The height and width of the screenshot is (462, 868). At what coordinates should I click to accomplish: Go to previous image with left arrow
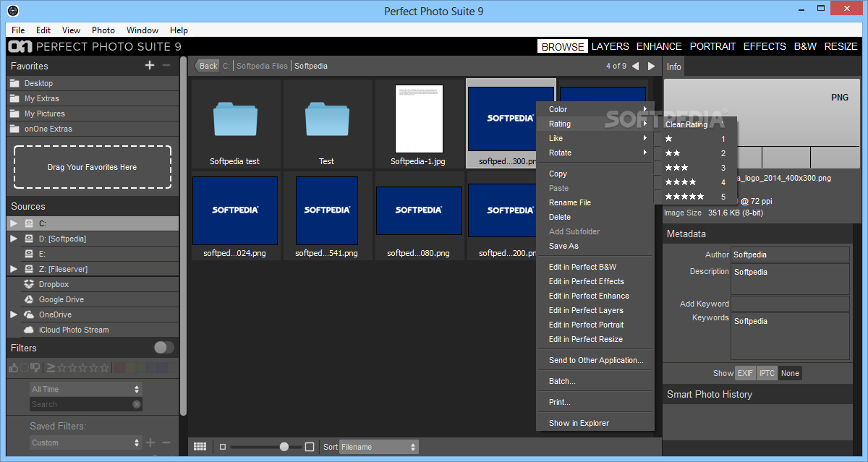click(x=635, y=66)
